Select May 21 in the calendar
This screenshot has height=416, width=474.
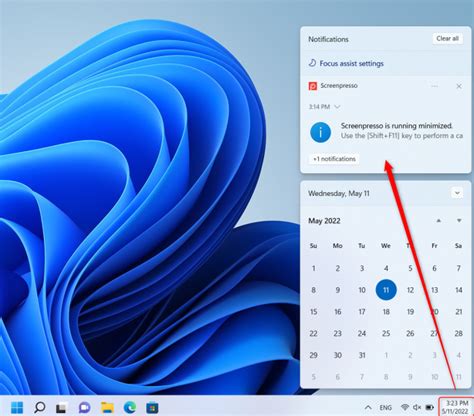[x=459, y=312]
